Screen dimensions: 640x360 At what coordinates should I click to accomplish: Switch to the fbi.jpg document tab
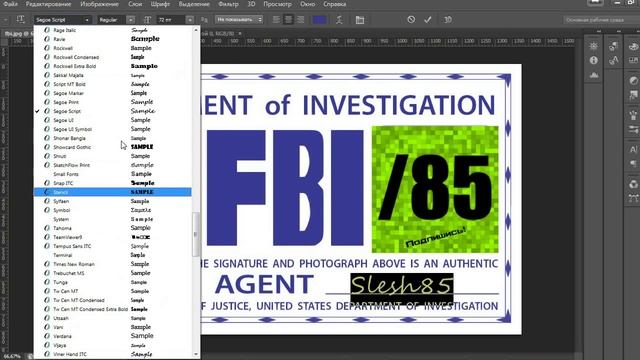pyautogui.click(x=18, y=33)
